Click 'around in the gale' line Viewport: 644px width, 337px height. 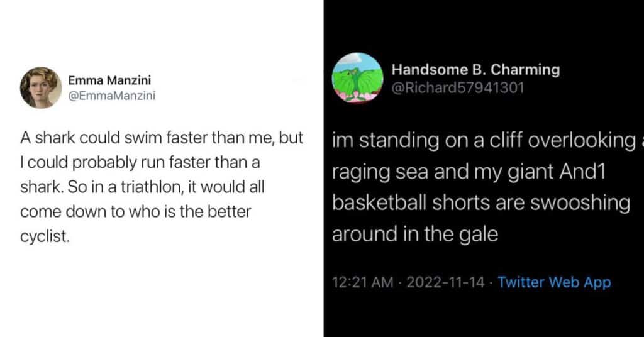point(415,235)
